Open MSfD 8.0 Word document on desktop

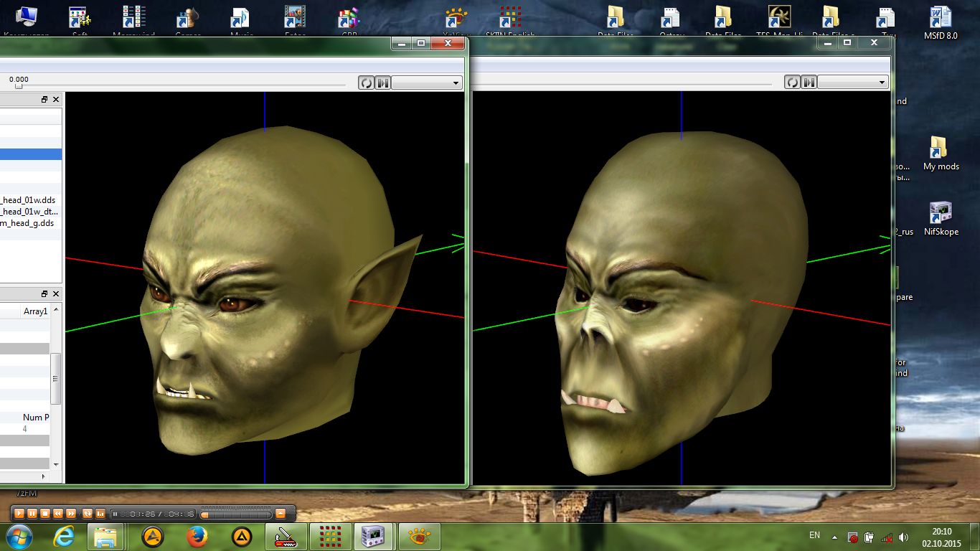941,22
